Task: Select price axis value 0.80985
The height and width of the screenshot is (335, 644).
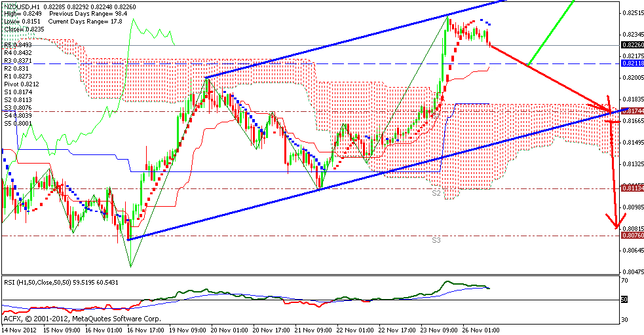Action: (633, 207)
